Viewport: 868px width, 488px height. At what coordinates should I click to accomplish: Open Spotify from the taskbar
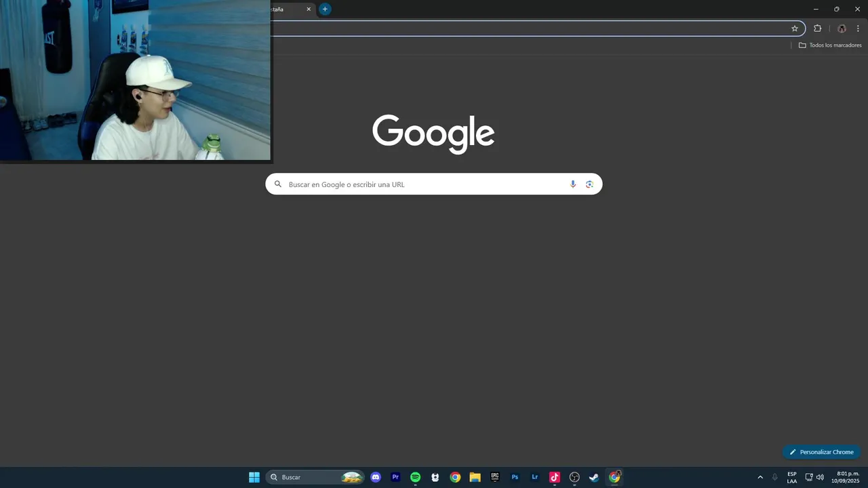click(x=415, y=477)
